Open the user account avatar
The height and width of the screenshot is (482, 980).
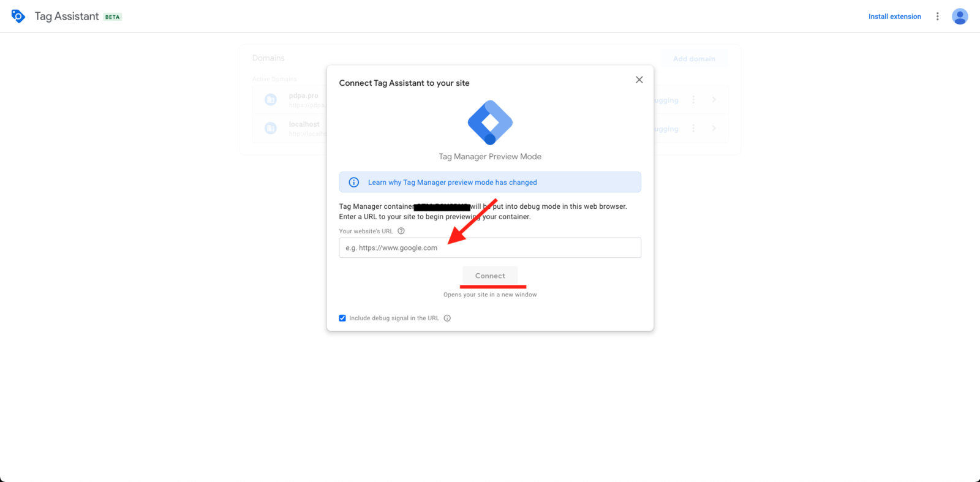[960, 17]
